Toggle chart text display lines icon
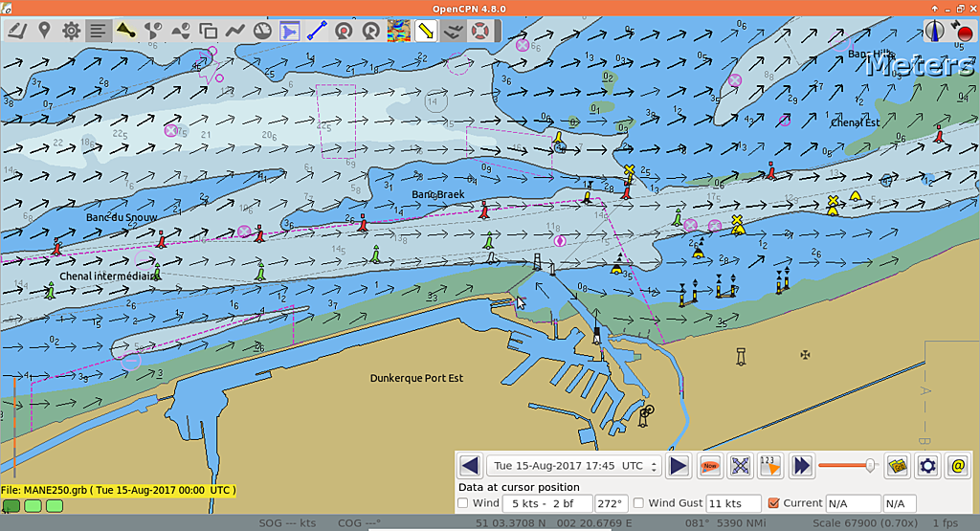Screen dimensions: 980x531 [99, 30]
